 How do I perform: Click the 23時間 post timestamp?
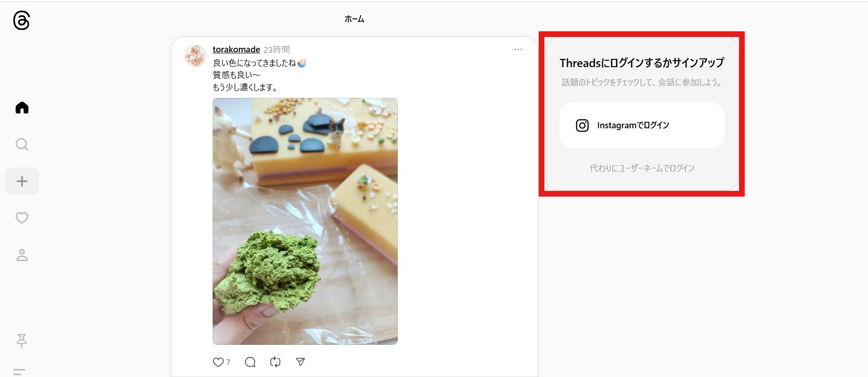(x=276, y=49)
